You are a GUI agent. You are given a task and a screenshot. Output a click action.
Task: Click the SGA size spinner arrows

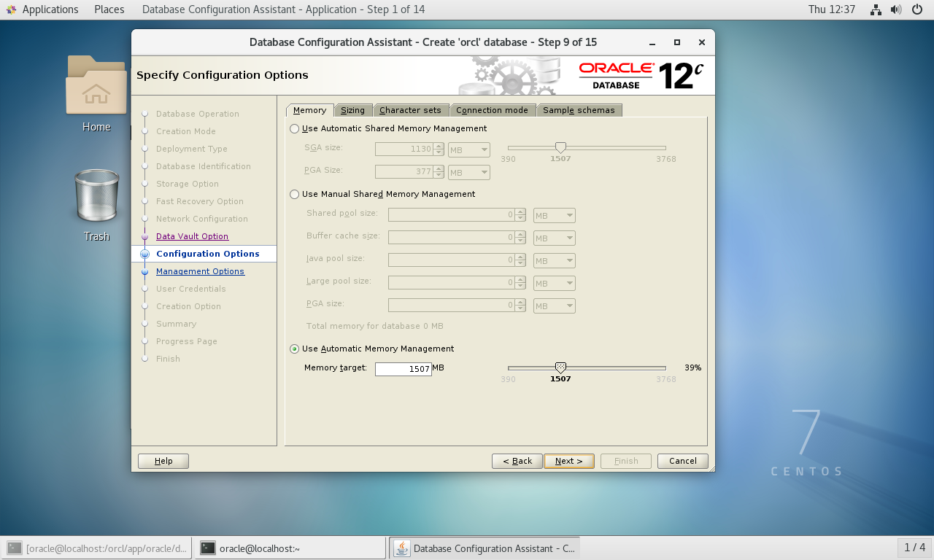(439, 149)
